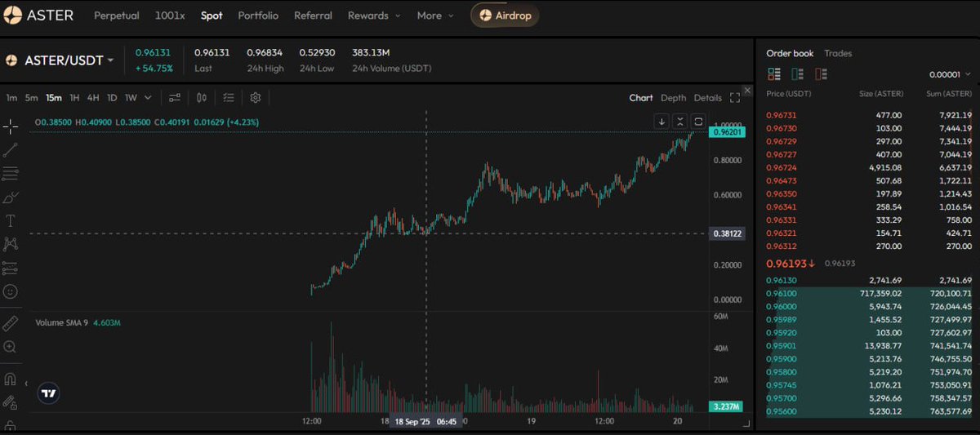Switch to the Depth view
Image resolution: width=980 pixels, height=435 pixels.
tap(674, 98)
